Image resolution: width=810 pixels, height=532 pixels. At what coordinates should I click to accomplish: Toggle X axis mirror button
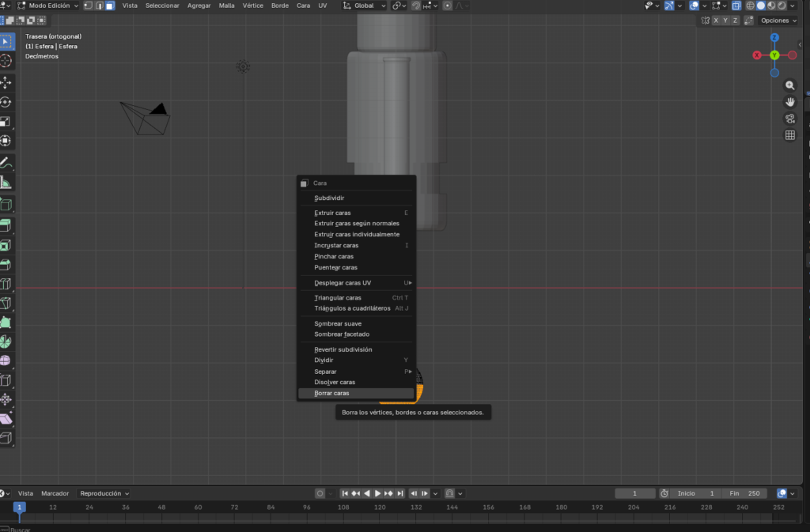tap(716, 21)
